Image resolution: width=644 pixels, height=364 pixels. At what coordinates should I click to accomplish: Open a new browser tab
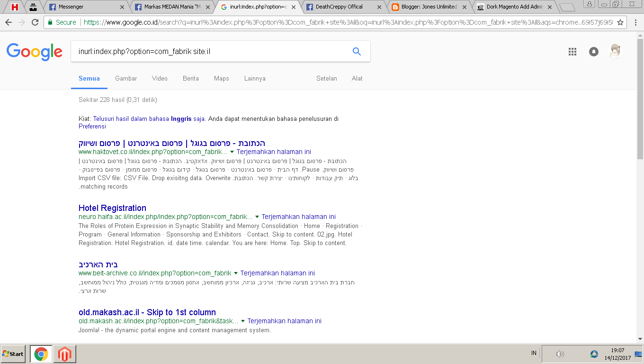tap(567, 7)
